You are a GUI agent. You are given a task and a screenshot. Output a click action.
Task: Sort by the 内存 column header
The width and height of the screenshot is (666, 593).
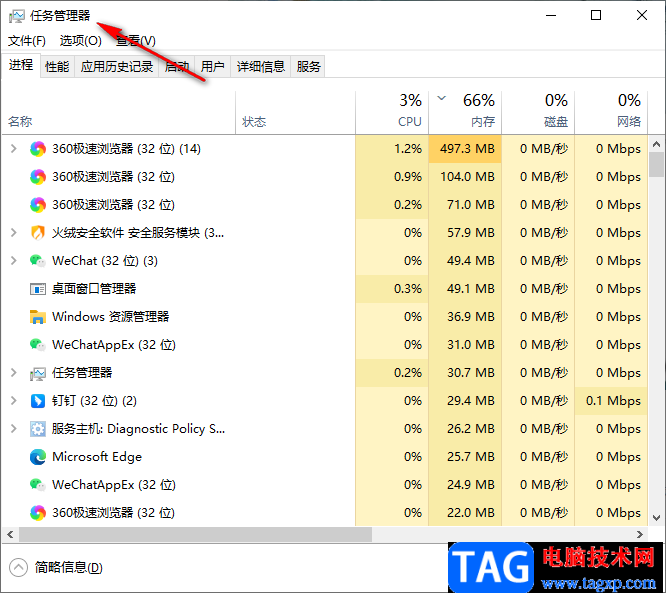465,113
